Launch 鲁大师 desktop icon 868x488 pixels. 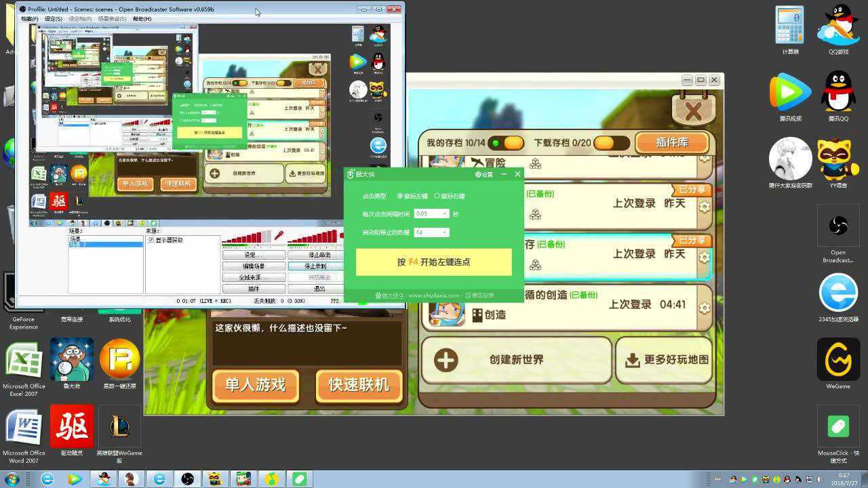(72, 363)
